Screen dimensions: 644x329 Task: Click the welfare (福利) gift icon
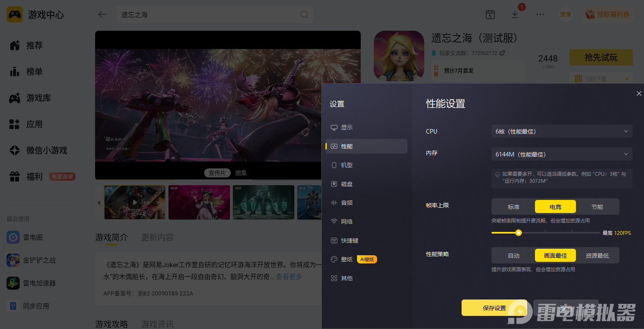click(x=15, y=177)
